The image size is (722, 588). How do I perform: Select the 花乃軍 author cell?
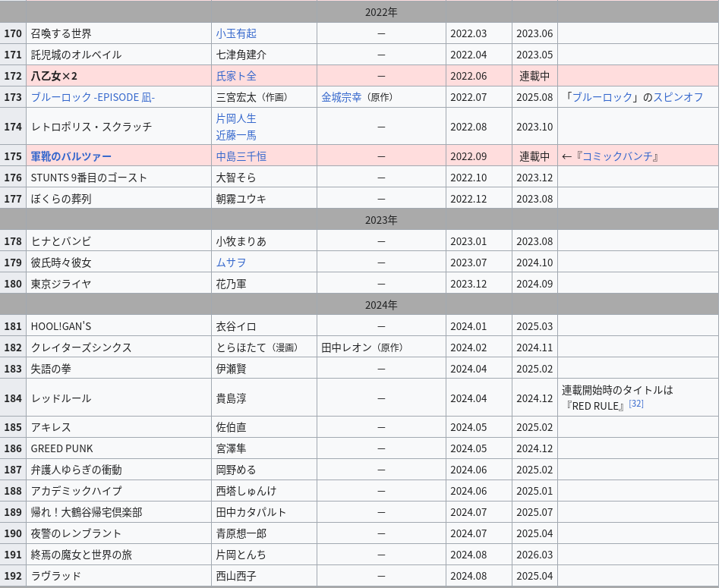pyautogui.click(x=264, y=284)
